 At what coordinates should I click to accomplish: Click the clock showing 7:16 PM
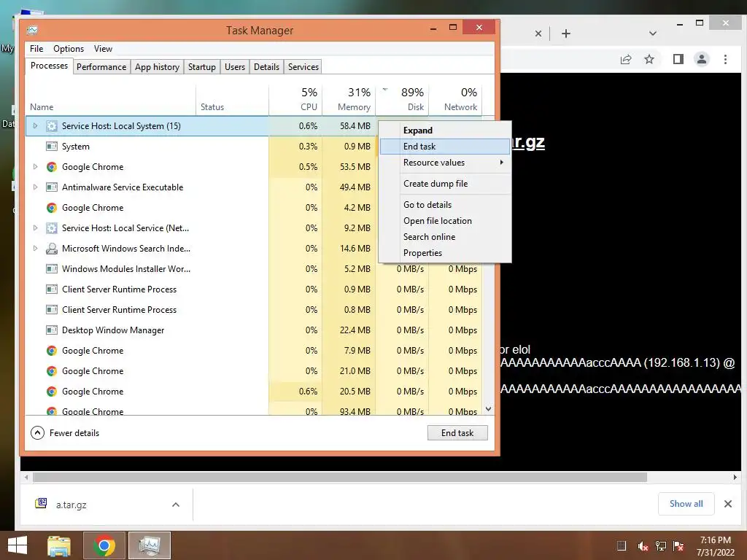click(715, 540)
